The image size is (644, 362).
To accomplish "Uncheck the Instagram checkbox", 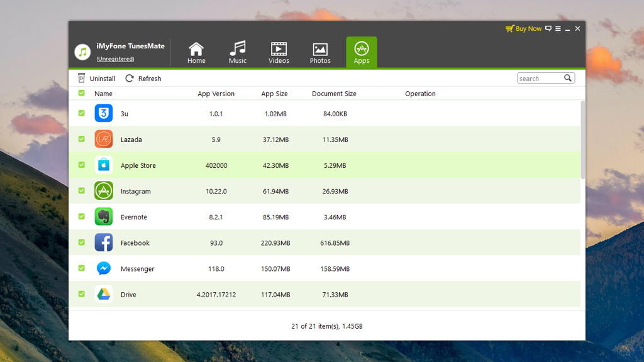I will click(x=82, y=191).
